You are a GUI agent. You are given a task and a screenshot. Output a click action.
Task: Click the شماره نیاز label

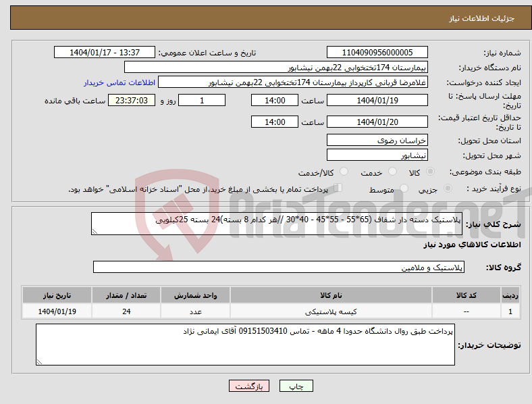[x=502, y=53]
